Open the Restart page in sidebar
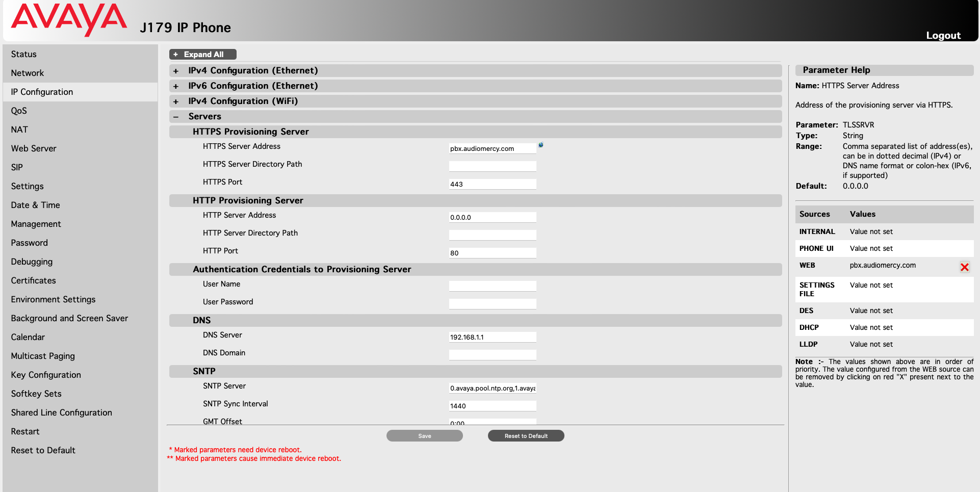 [80, 431]
